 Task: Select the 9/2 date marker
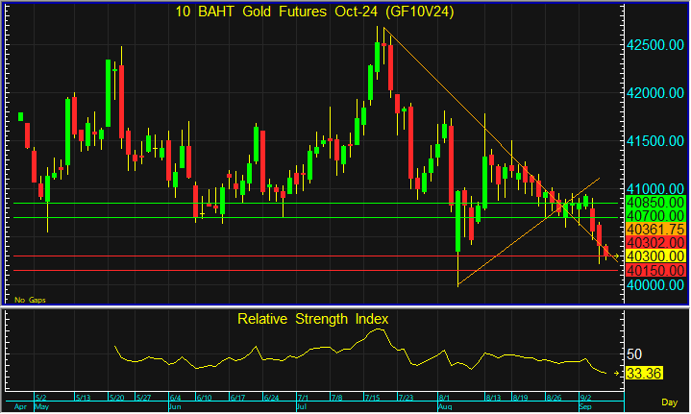[x=585, y=398]
